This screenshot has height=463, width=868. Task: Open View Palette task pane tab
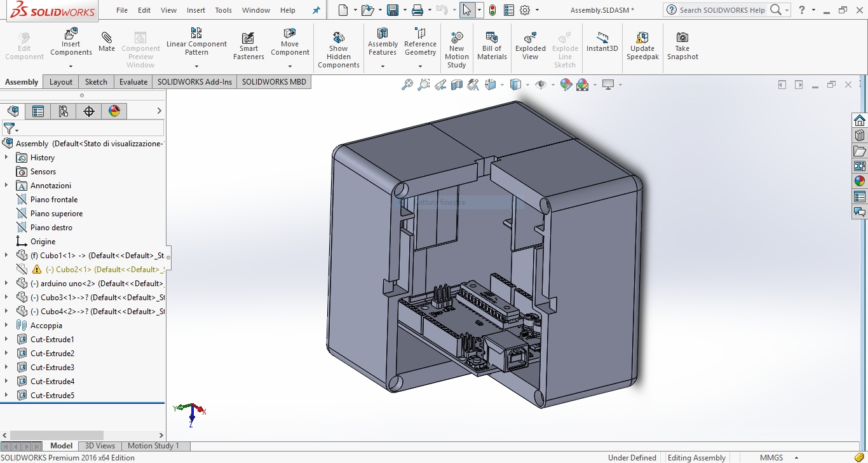[x=860, y=166]
